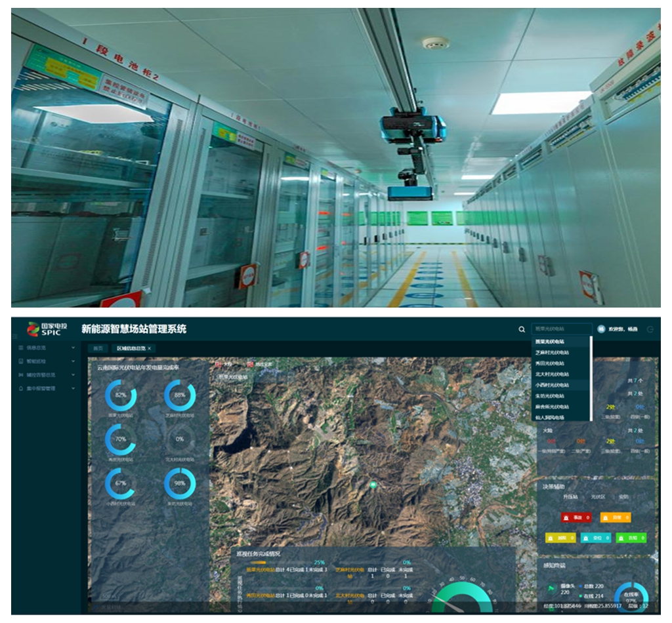Switch to the 首页 tab
The height and width of the screenshot is (623, 672).
click(x=98, y=348)
